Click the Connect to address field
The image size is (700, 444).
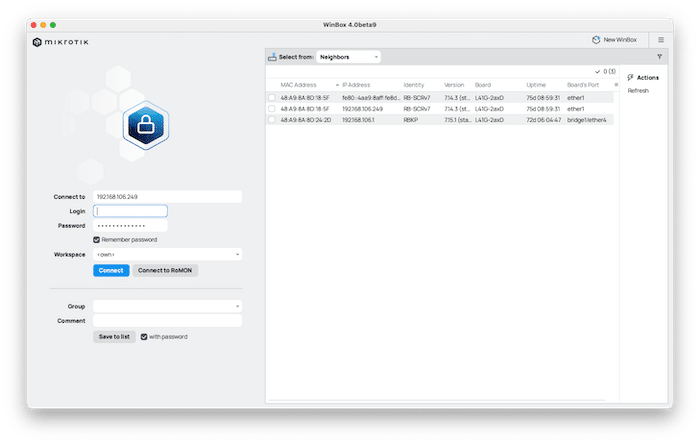point(167,197)
